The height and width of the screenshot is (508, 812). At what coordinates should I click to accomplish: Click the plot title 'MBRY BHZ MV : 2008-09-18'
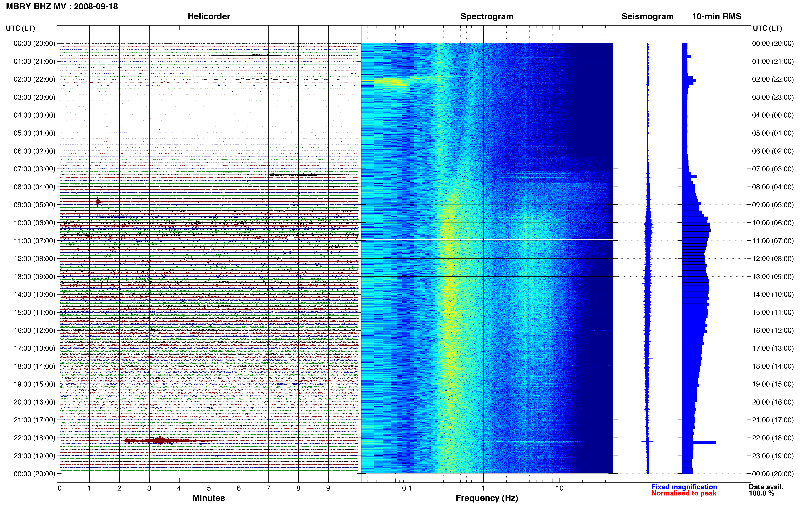tap(62, 6)
